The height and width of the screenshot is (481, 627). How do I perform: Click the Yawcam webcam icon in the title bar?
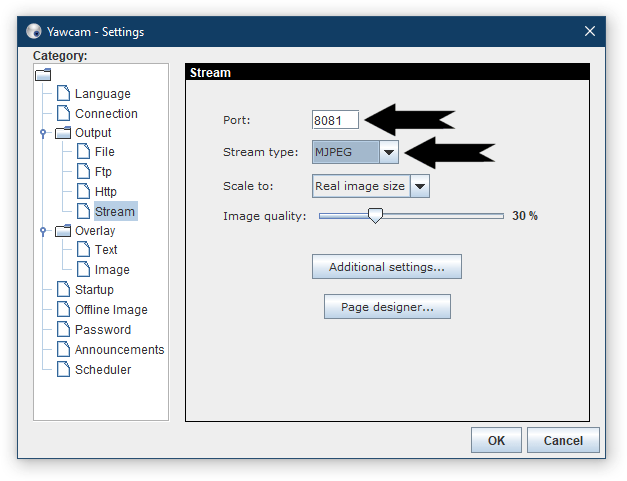[x=34, y=31]
